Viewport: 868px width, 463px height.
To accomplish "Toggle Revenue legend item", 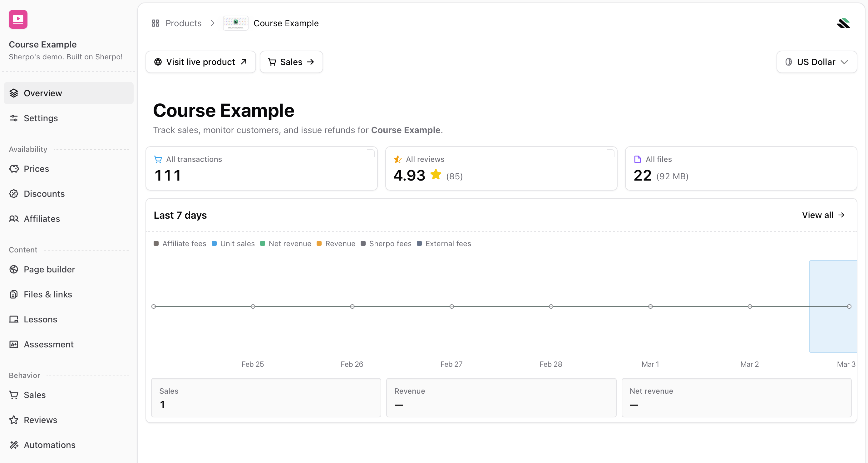I will pyautogui.click(x=336, y=243).
